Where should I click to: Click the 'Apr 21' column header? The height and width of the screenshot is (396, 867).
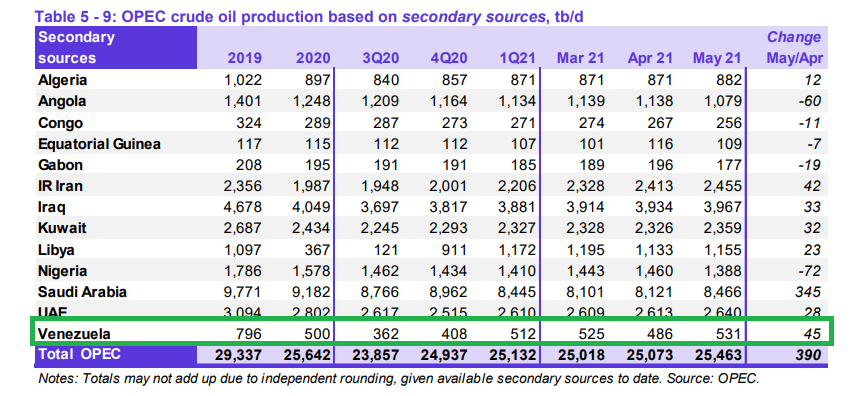click(650, 58)
